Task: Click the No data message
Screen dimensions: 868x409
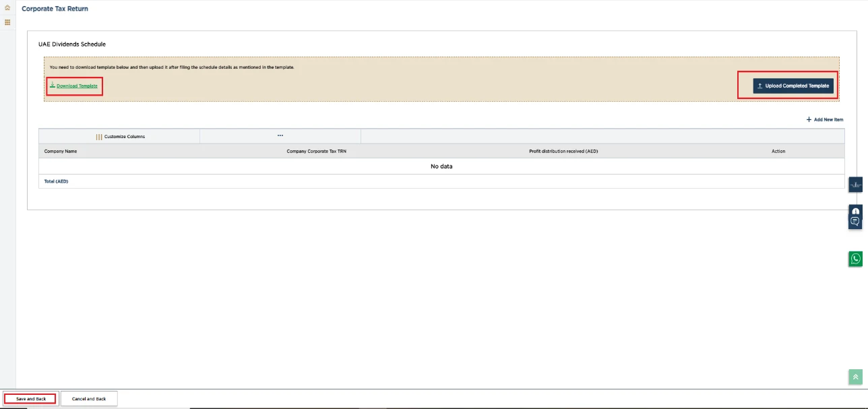Action: coord(441,166)
